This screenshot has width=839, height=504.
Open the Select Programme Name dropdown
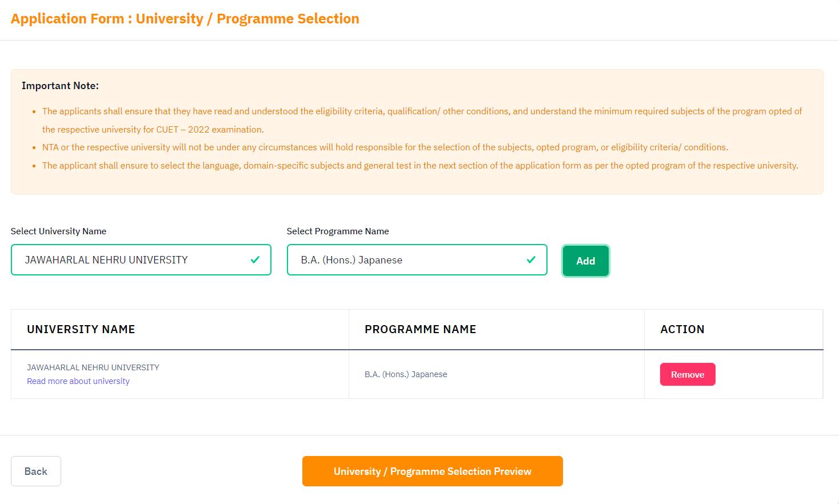(417, 260)
